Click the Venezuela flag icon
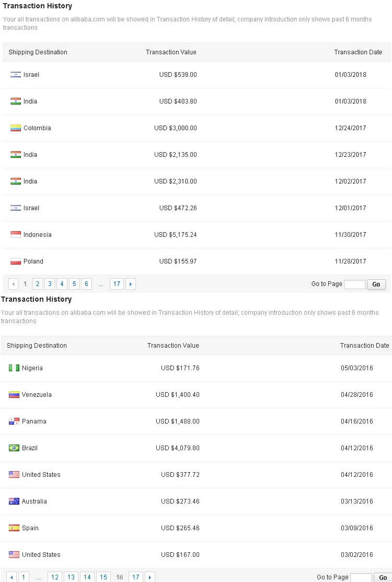The image size is (392, 582). click(x=14, y=395)
